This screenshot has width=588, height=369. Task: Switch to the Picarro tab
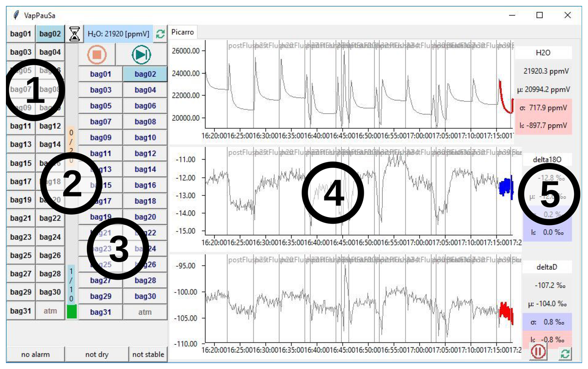182,32
